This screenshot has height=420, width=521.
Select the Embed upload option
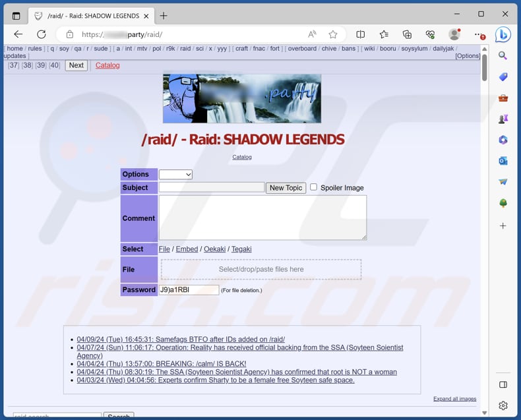point(187,249)
